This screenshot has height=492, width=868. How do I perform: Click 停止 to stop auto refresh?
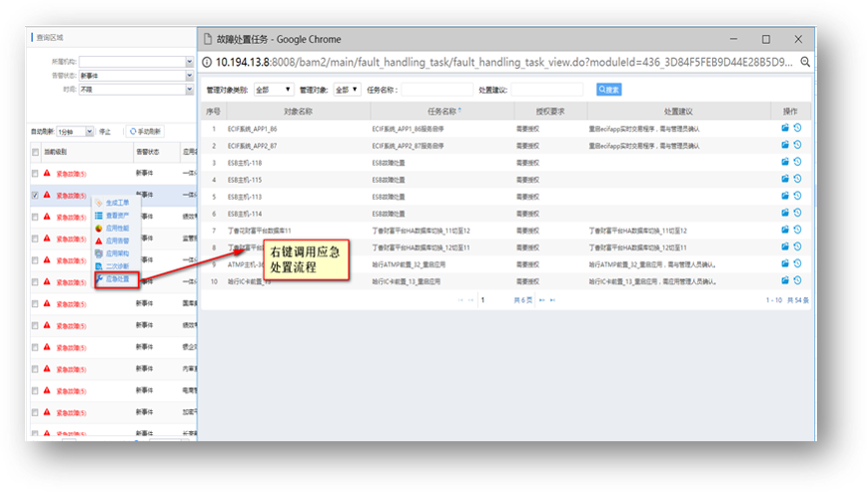[x=105, y=132]
